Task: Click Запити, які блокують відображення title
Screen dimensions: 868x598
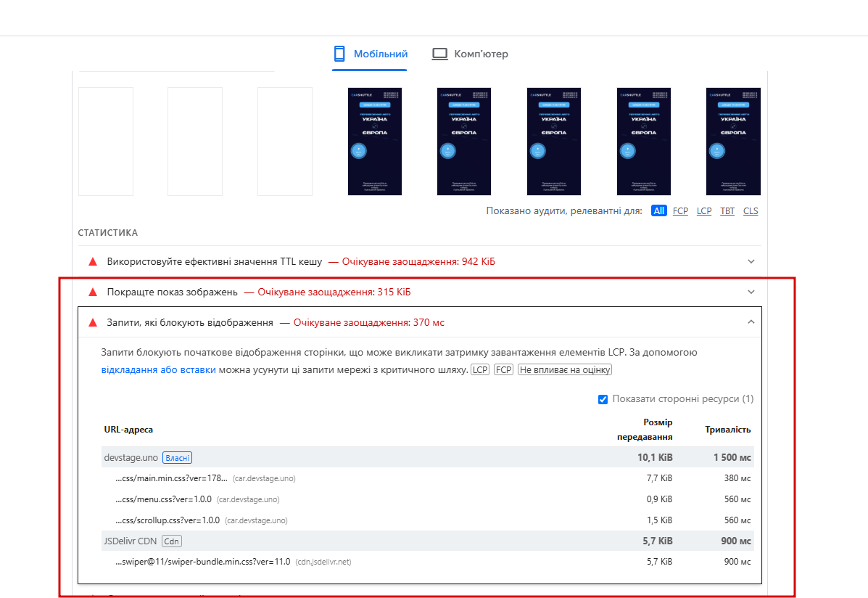Action: coord(190,322)
